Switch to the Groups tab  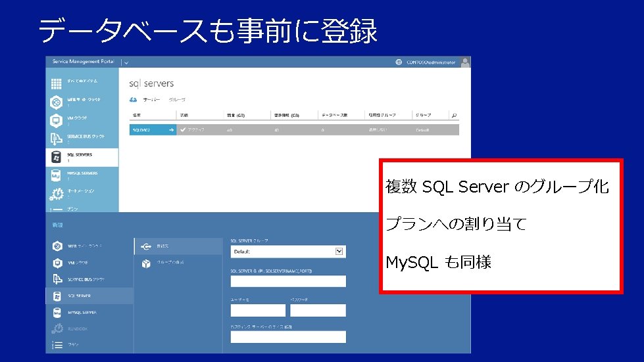177,100
